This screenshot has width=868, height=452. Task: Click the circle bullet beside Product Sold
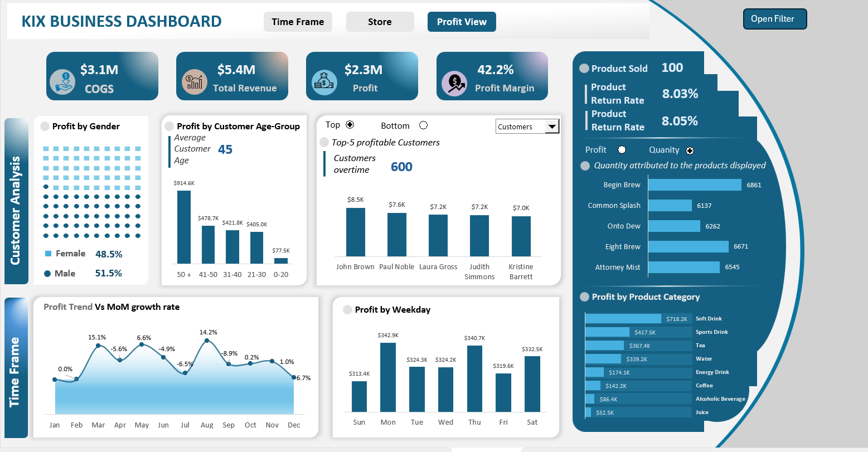pos(584,69)
